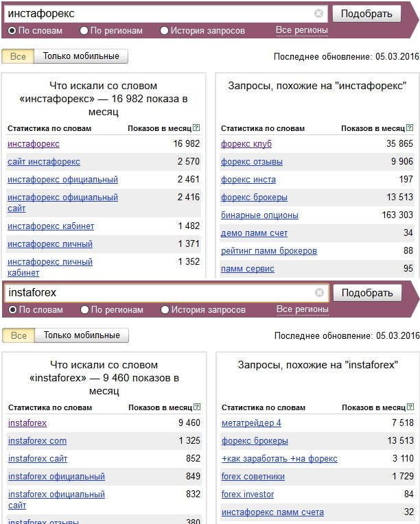Open the 'instaforex com' keyword link
The image size is (420, 524).
coord(38,441)
